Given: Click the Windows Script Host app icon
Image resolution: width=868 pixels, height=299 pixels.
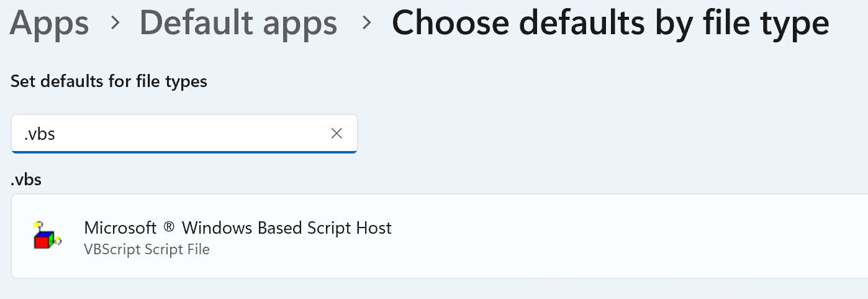Looking at the screenshot, I should [x=47, y=236].
